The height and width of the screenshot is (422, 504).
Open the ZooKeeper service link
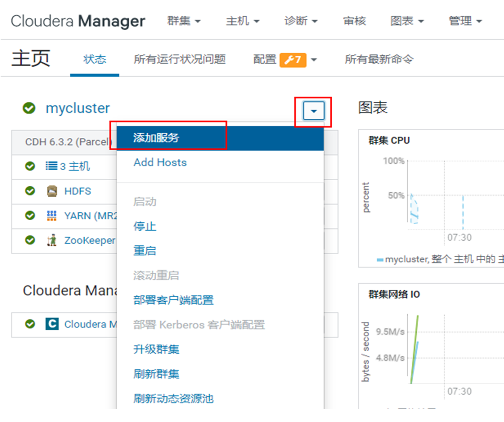click(90, 240)
